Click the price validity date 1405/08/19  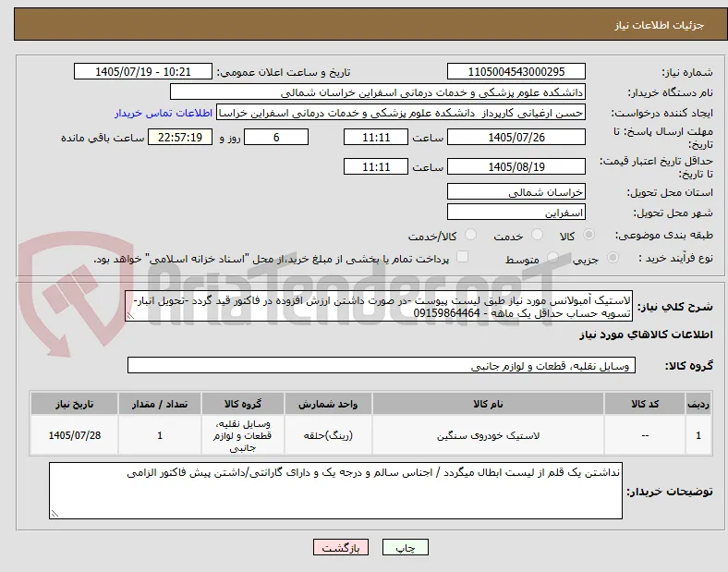(x=516, y=166)
